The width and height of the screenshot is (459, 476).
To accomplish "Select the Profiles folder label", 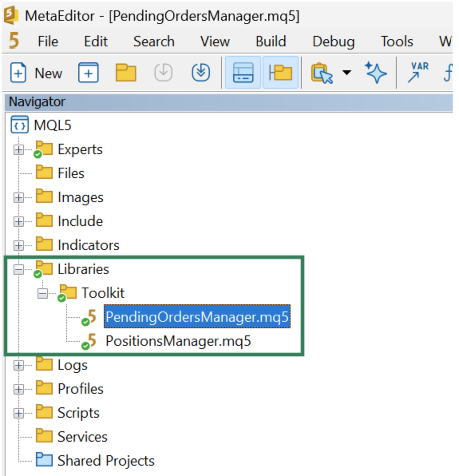I will pyautogui.click(x=80, y=389).
